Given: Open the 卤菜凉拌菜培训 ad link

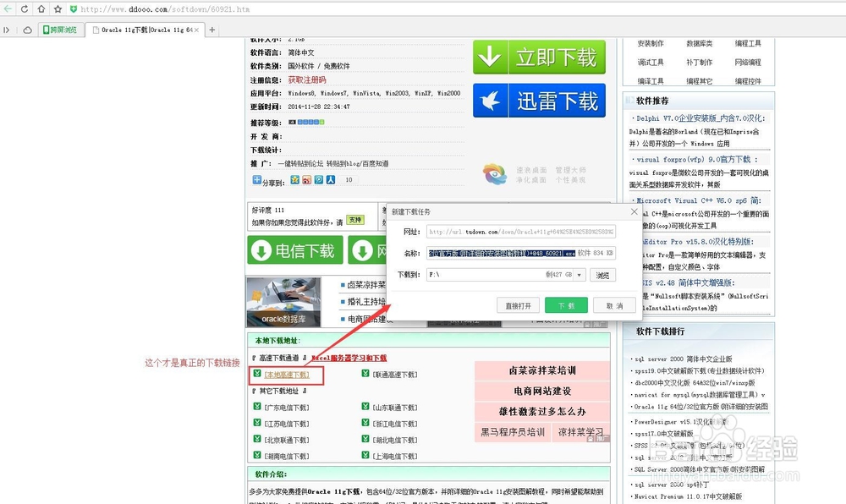Looking at the screenshot, I should click(542, 371).
